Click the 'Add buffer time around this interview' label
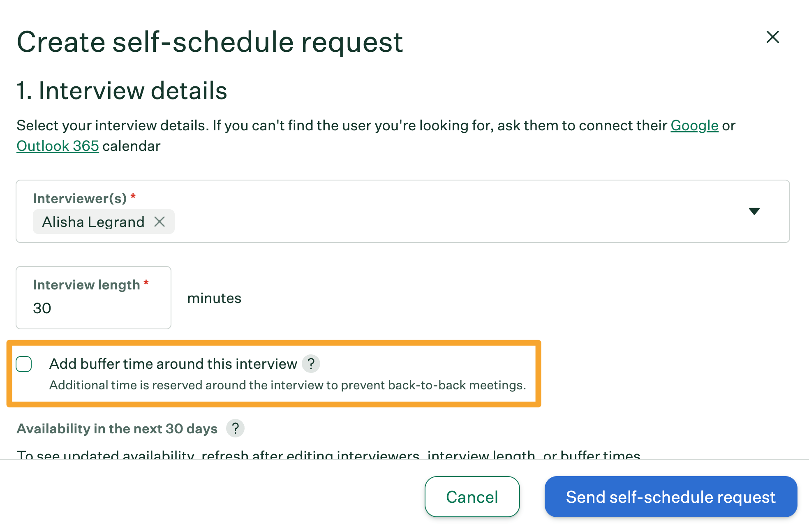This screenshot has width=809, height=532. tap(173, 364)
